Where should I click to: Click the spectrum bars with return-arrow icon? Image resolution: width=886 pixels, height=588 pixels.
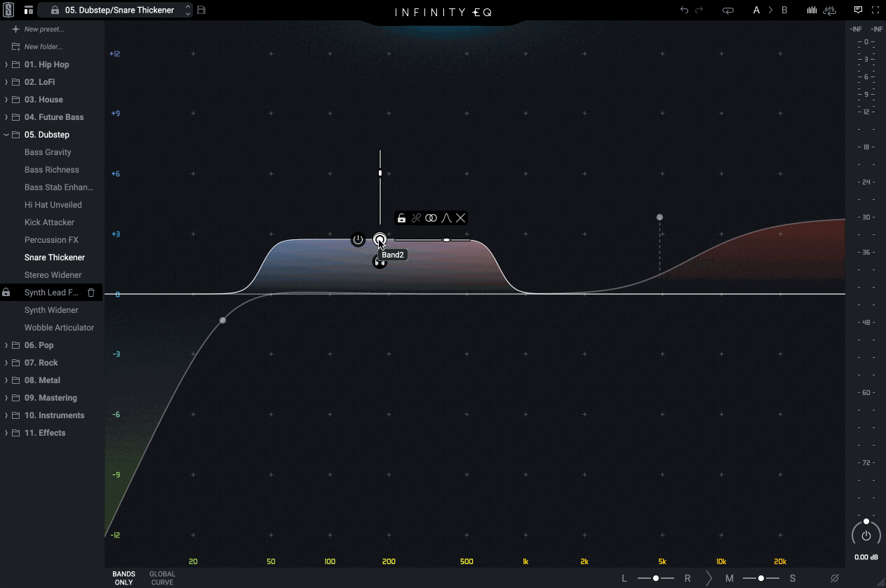pyautogui.click(x=829, y=11)
